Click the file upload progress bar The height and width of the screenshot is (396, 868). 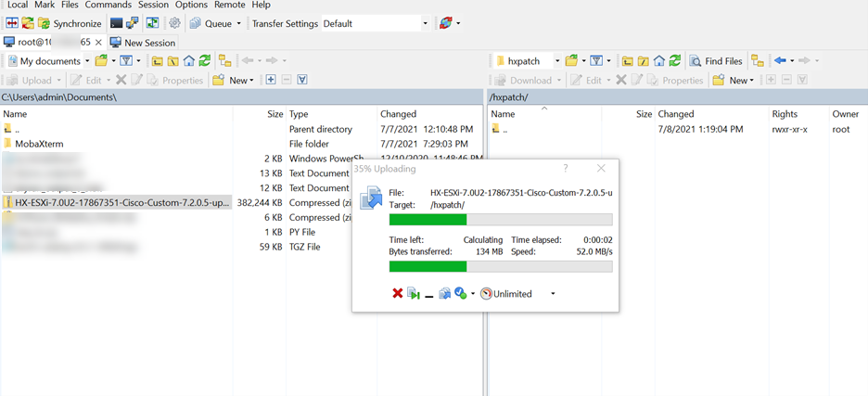point(501,220)
